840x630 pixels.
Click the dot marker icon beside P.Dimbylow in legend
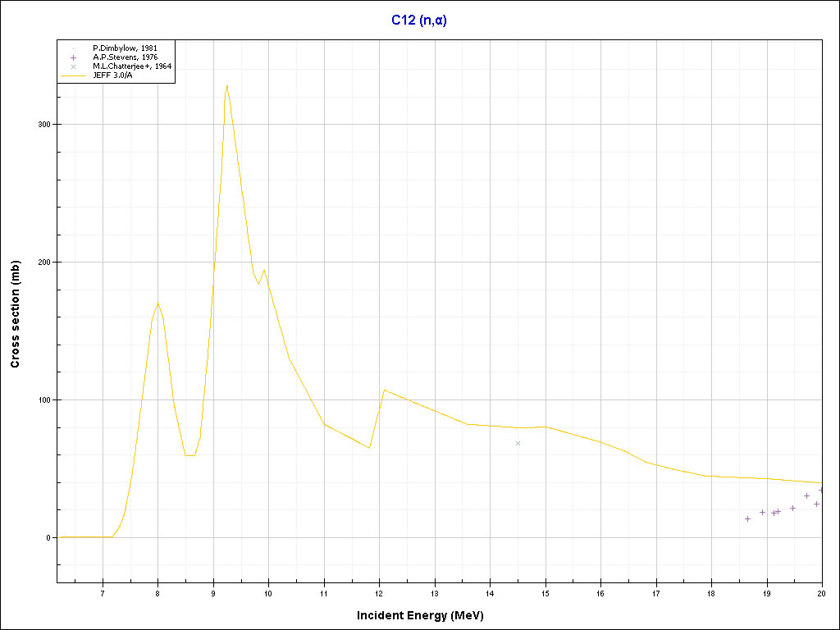(x=73, y=48)
